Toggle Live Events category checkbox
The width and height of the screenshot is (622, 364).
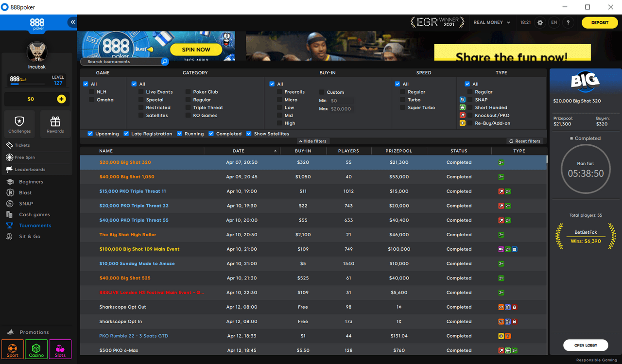[141, 92]
